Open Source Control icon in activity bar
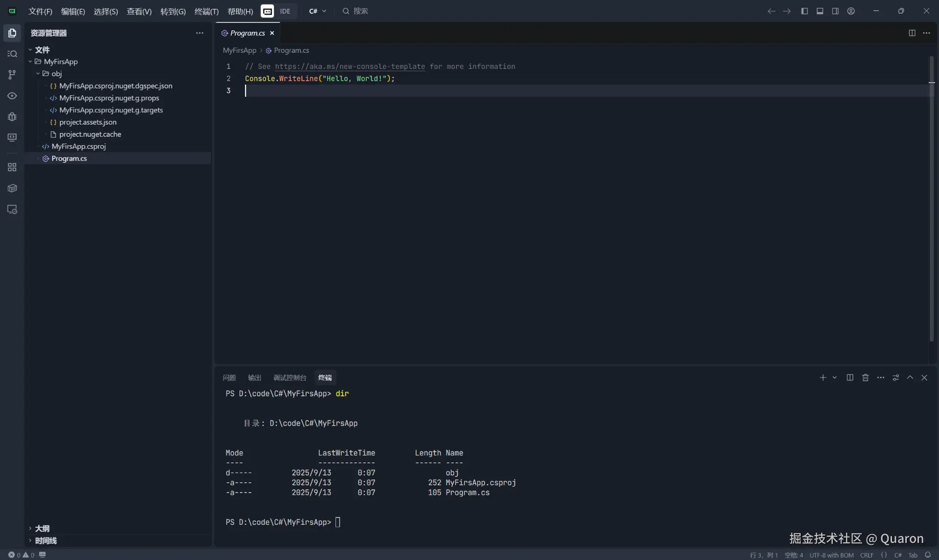 [12, 75]
